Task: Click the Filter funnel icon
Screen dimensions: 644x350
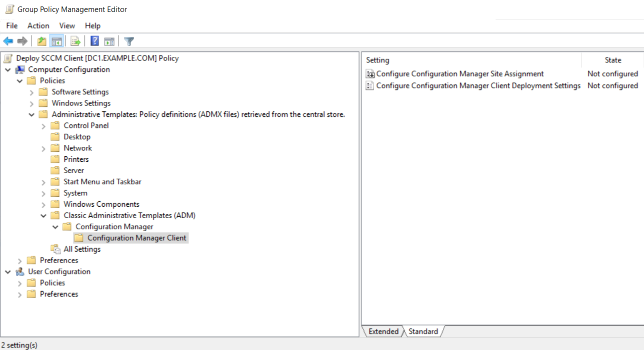Action: click(129, 41)
